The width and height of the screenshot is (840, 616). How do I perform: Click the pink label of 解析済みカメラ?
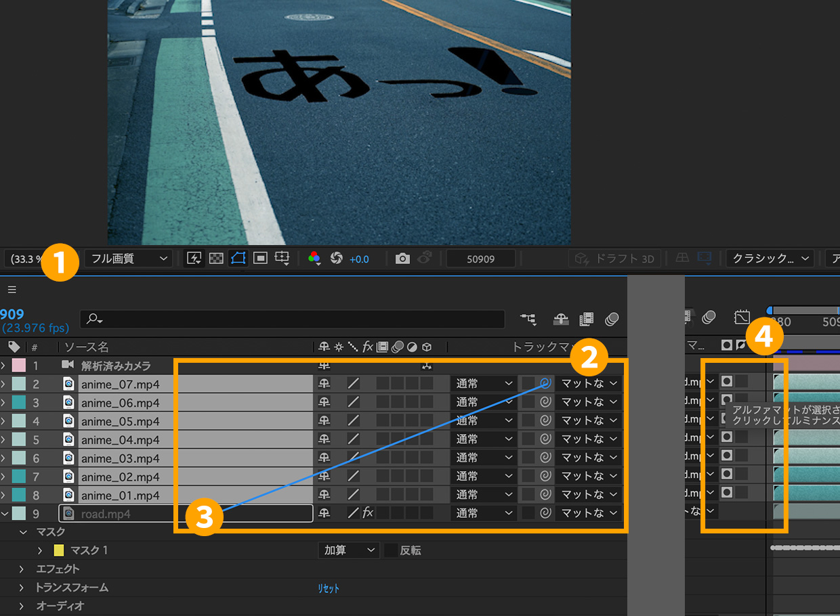[18, 366]
